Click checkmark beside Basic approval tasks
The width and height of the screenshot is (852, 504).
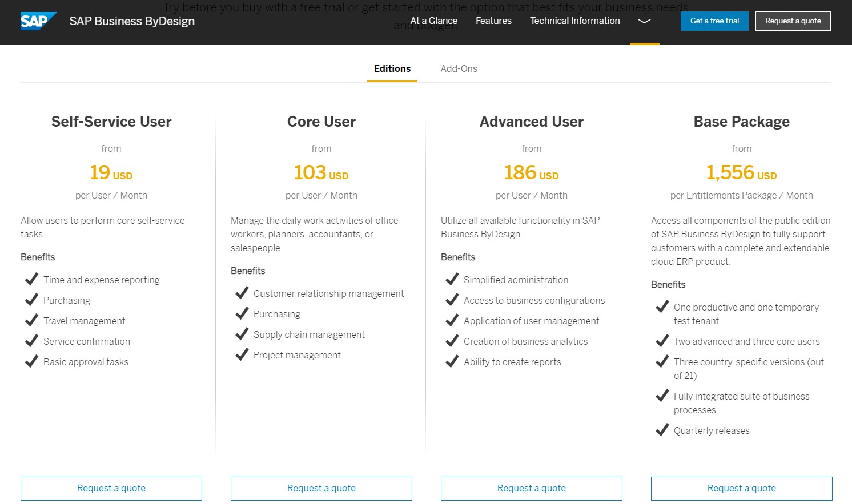[31, 361]
